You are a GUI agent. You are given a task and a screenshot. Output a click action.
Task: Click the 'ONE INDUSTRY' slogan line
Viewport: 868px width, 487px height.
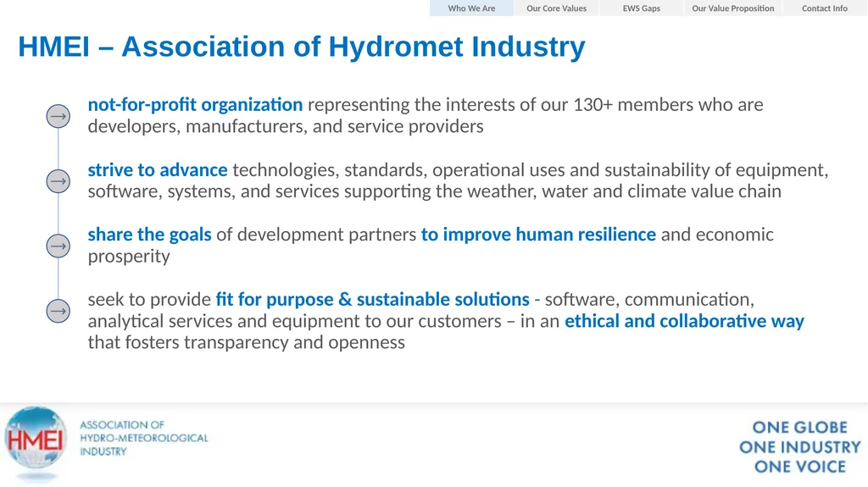point(800,447)
